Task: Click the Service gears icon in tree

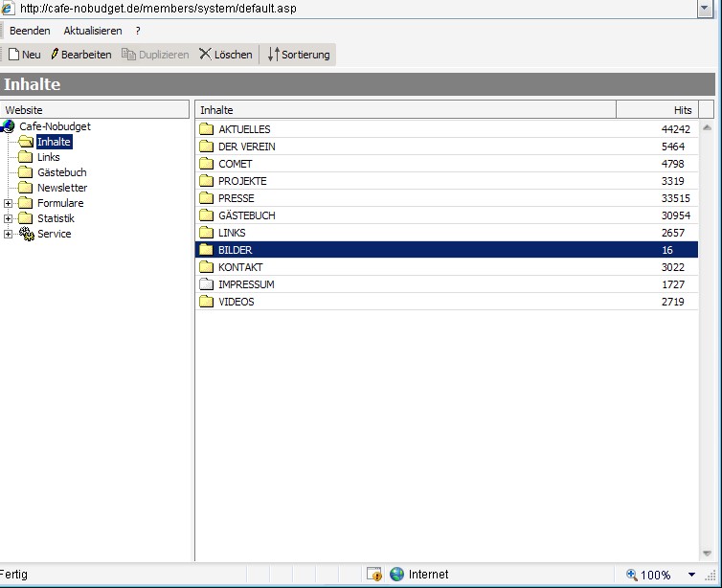Action: coord(26,234)
